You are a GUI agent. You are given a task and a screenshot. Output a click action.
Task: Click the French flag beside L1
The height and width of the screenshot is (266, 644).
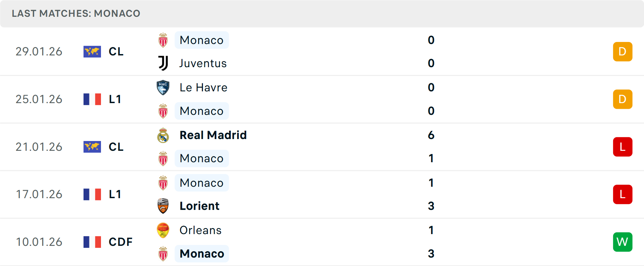[x=92, y=99]
